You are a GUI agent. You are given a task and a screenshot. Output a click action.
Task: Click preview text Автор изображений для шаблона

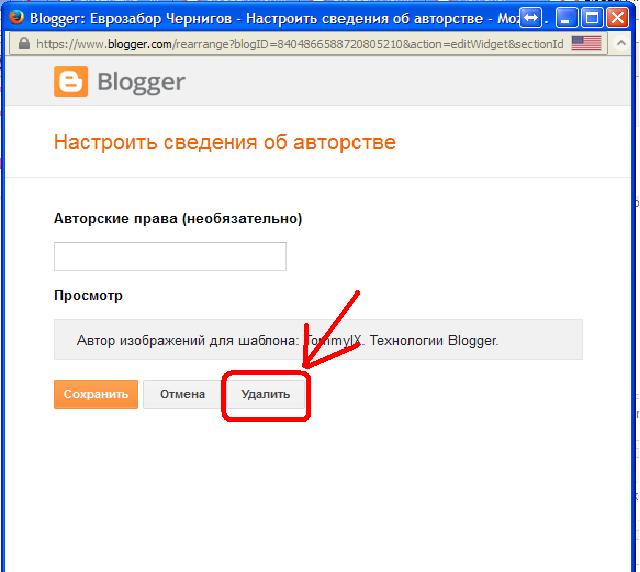click(x=188, y=340)
